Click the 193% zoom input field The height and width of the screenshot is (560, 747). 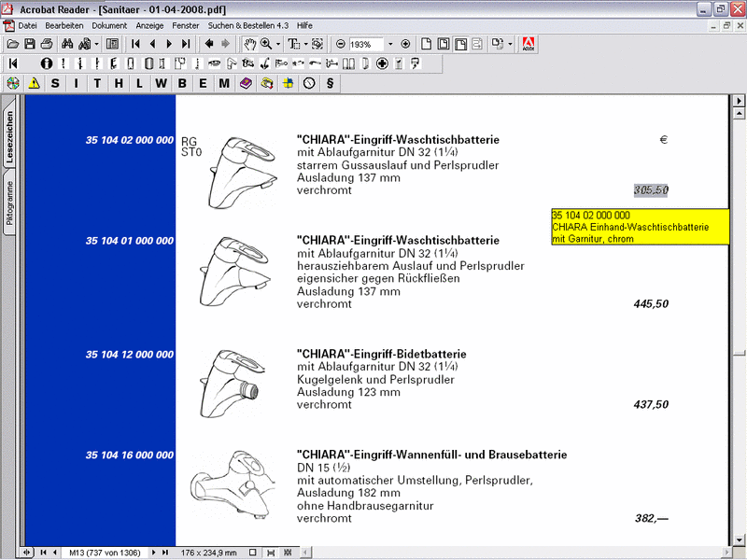(x=366, y=44)
